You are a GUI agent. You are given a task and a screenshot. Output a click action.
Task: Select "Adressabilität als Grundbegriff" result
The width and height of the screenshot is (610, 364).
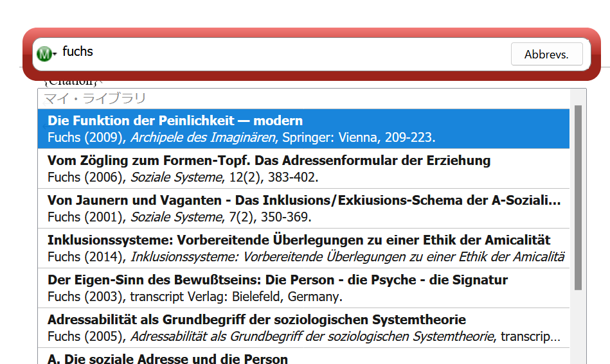[x=303, y=328]
